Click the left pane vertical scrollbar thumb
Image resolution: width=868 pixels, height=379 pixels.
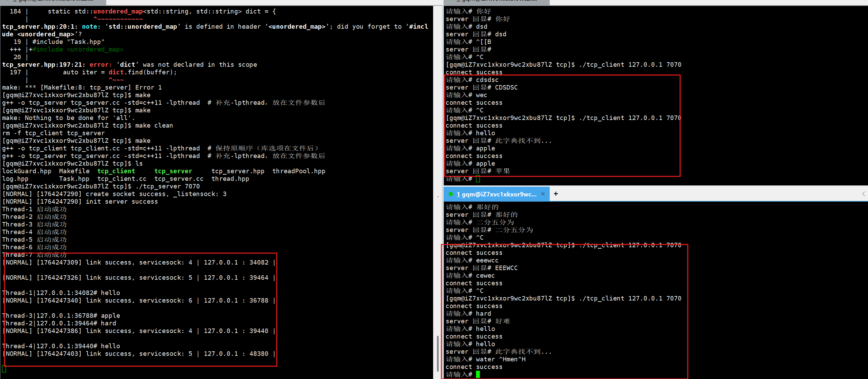438,353
